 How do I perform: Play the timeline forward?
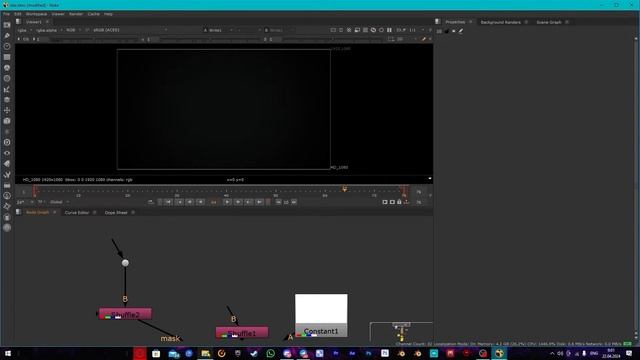227,202
